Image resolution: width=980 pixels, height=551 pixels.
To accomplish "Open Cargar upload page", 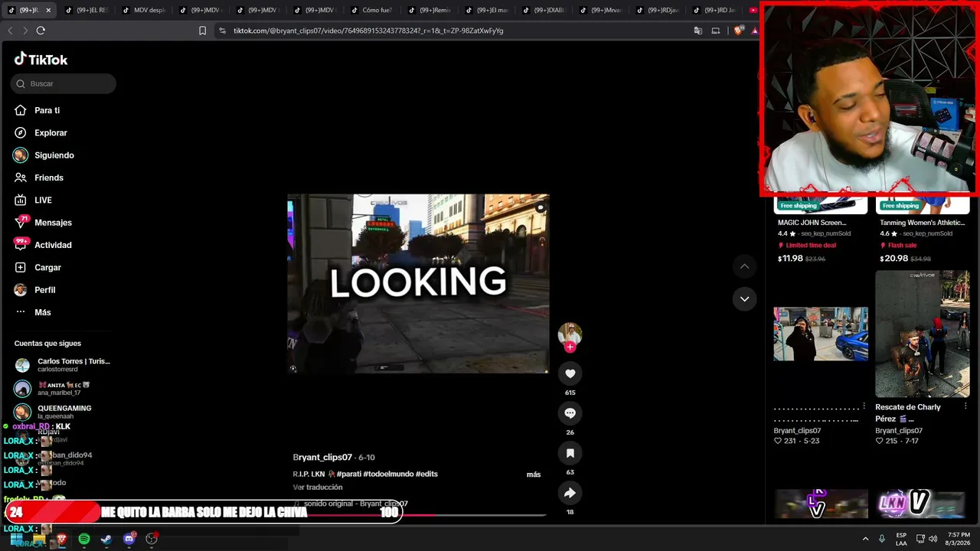I will coord(47,267).
